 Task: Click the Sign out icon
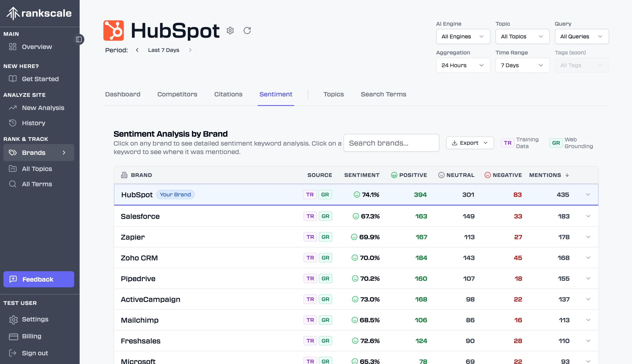13,353
